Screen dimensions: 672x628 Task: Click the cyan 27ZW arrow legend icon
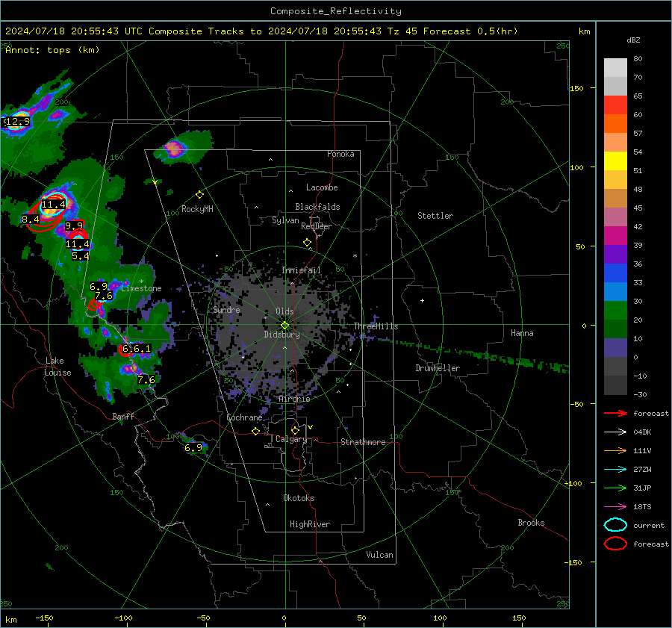tap(615, 469)
